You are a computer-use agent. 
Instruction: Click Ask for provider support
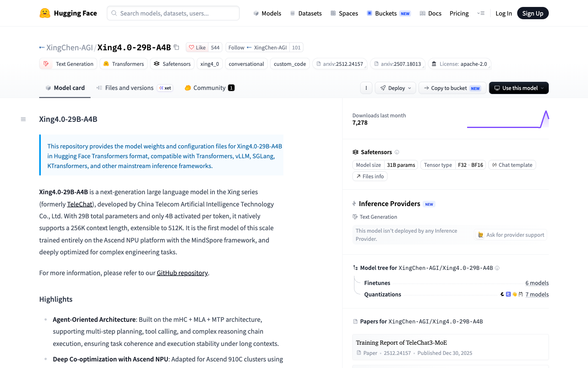[511, 235]
